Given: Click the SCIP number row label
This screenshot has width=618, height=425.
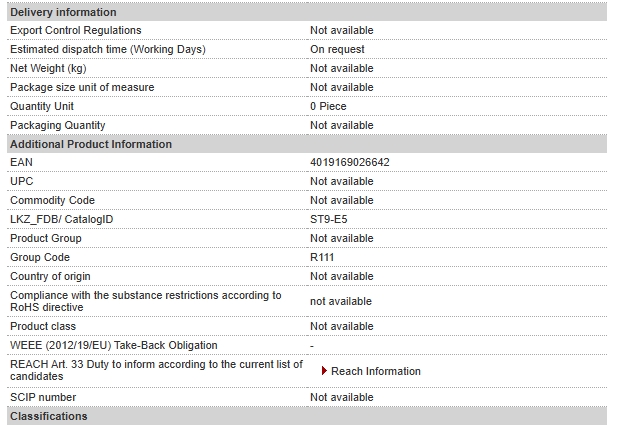Looking at the screenshot, I should pos(43,397).
